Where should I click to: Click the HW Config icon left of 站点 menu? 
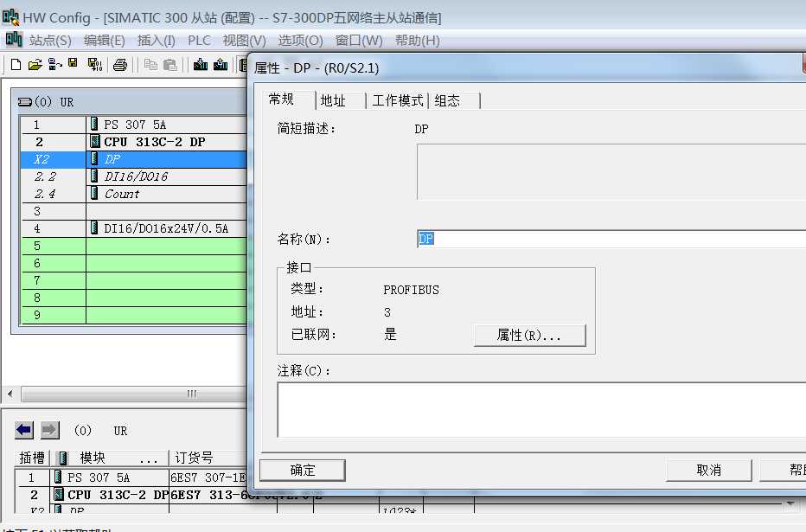pyautogui.click(x=14, y=39)
